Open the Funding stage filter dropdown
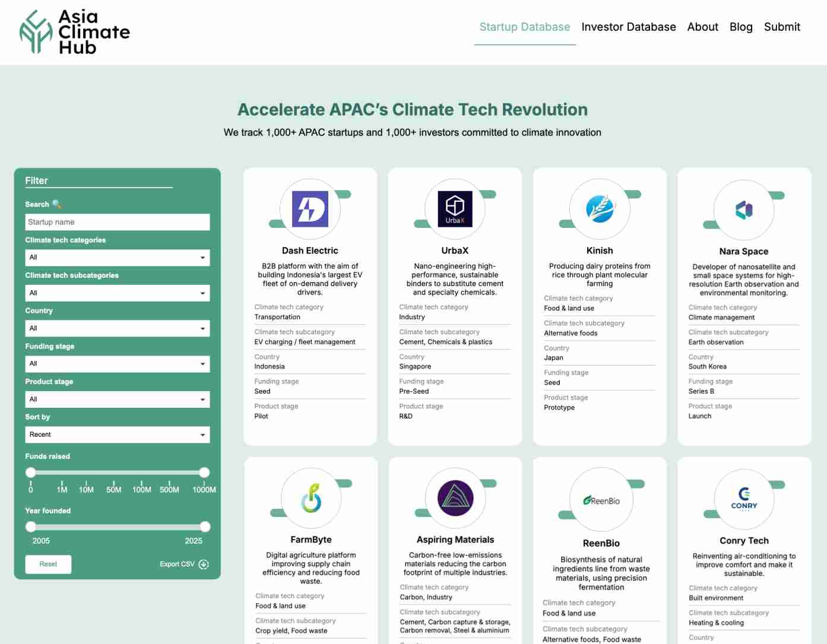827x644 pixels. coord(118,364)
